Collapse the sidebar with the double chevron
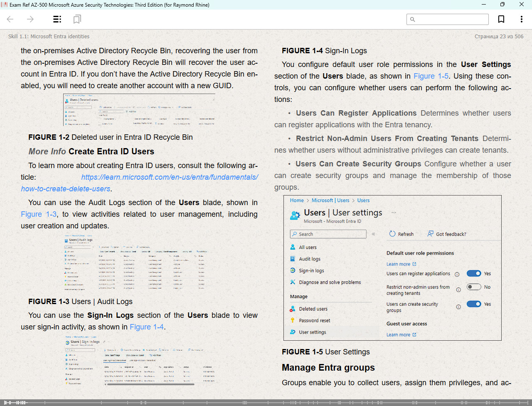This screenshot has width=532, height=406. click(x=373, y=234)
